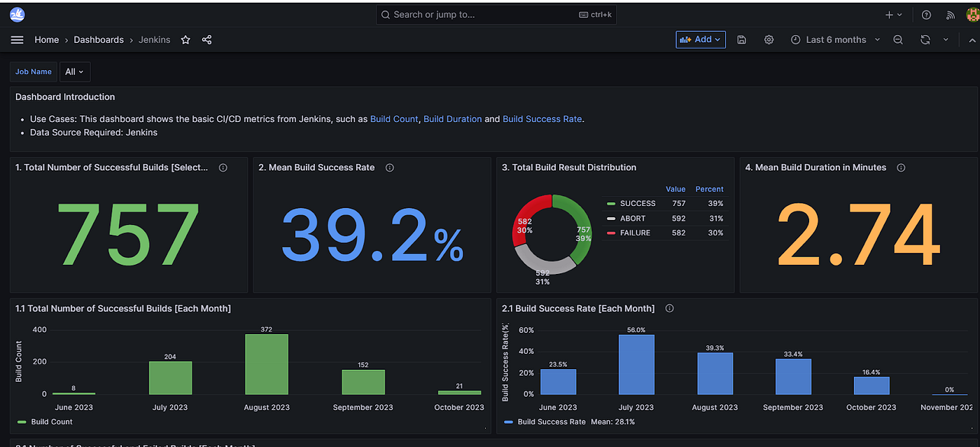Open the hamburger navigation menu
The height and width of the screenshot is (447, 980).
click(x=17, y=40)
